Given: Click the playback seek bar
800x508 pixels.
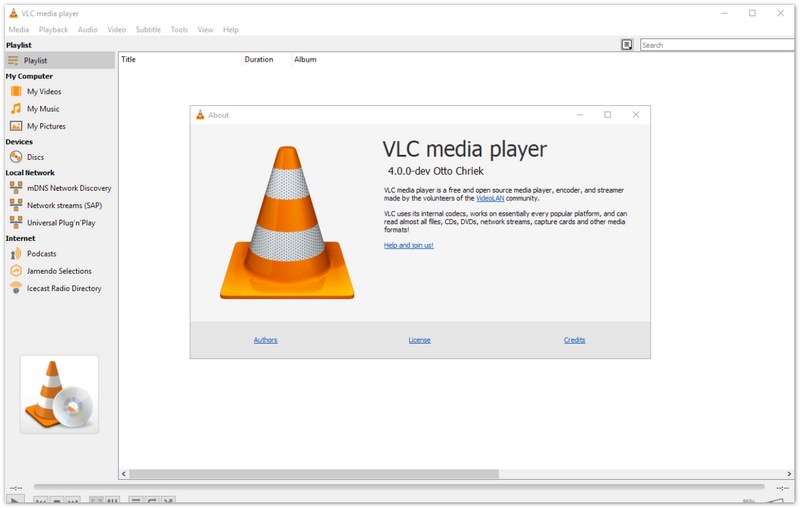Looking at the screenshot, I should (x=399, y=487).
